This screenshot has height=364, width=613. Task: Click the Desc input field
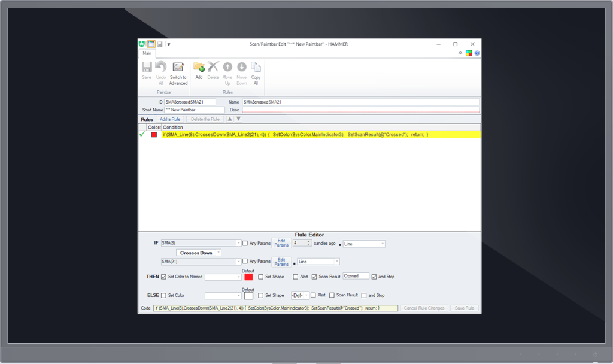click(x=360, y=110)
